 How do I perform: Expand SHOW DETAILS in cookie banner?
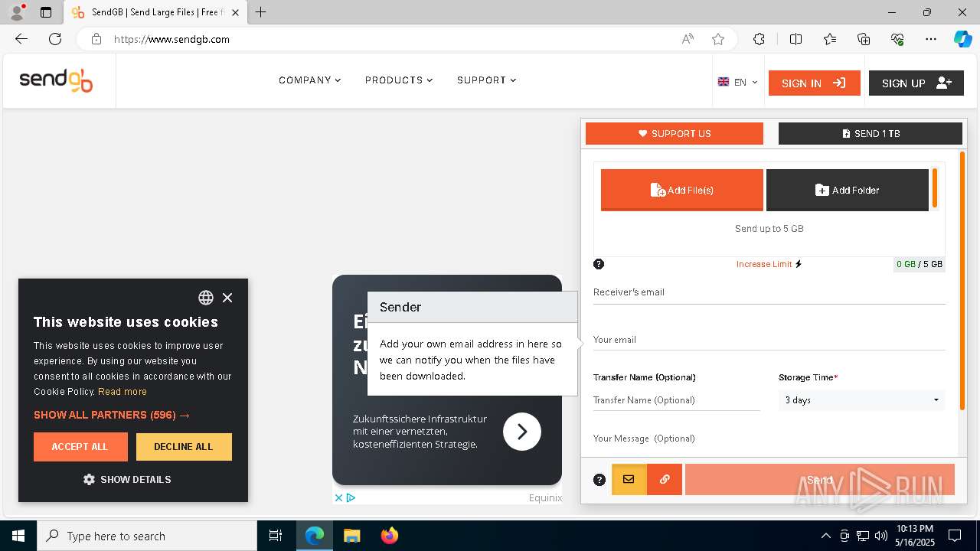pos(127,480)
